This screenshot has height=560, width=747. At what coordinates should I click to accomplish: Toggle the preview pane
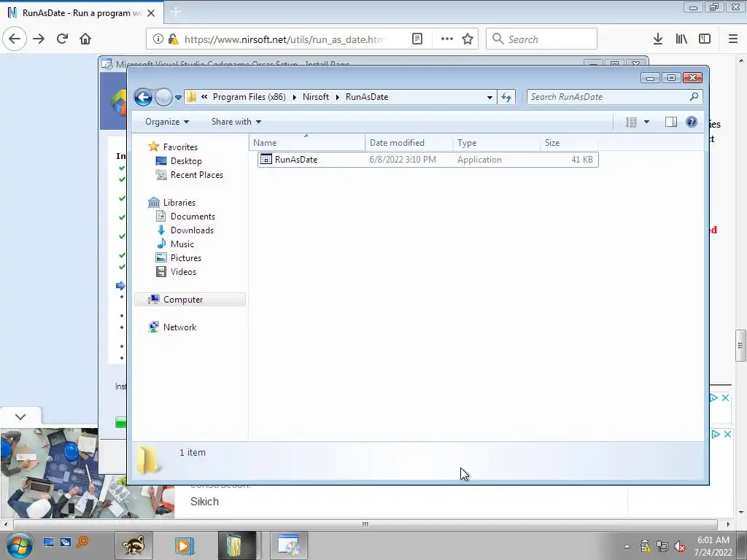click(671, 122)
